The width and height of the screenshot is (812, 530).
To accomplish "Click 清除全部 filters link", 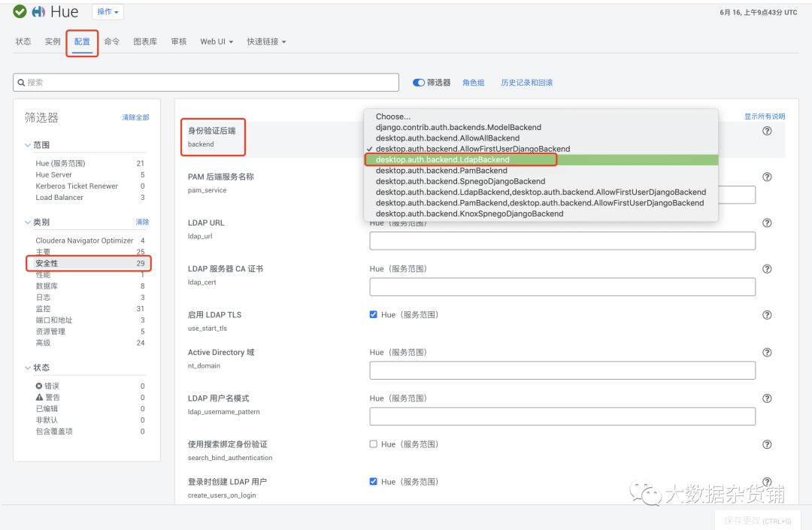I will tap(135, 117).
